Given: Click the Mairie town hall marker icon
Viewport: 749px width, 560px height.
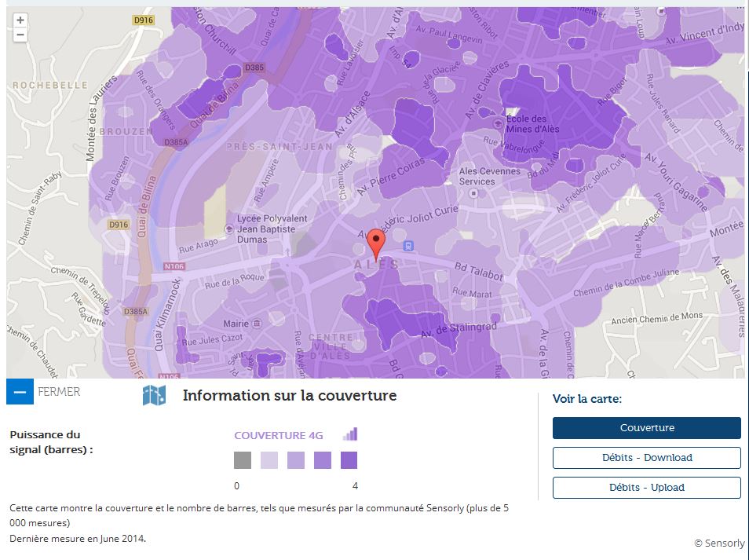Looking at the screenshot, I should 257,324.
